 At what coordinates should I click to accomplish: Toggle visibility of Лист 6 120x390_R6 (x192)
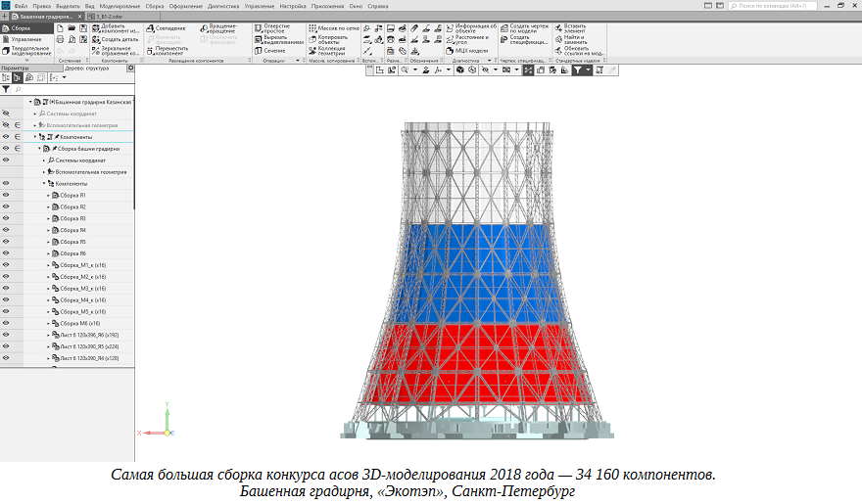tap(6, 335)
